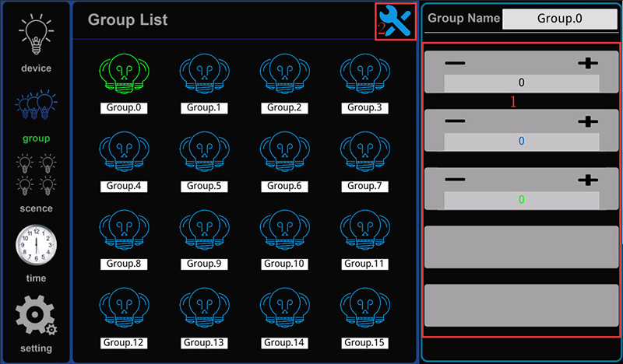Select the Group.4 bulb icon
This screenshot has width=623, height=364.
click(124, 152)
